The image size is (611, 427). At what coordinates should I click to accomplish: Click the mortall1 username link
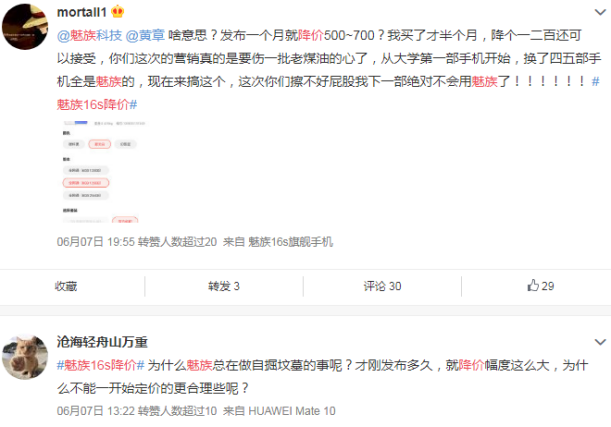[x=82, y=12]
